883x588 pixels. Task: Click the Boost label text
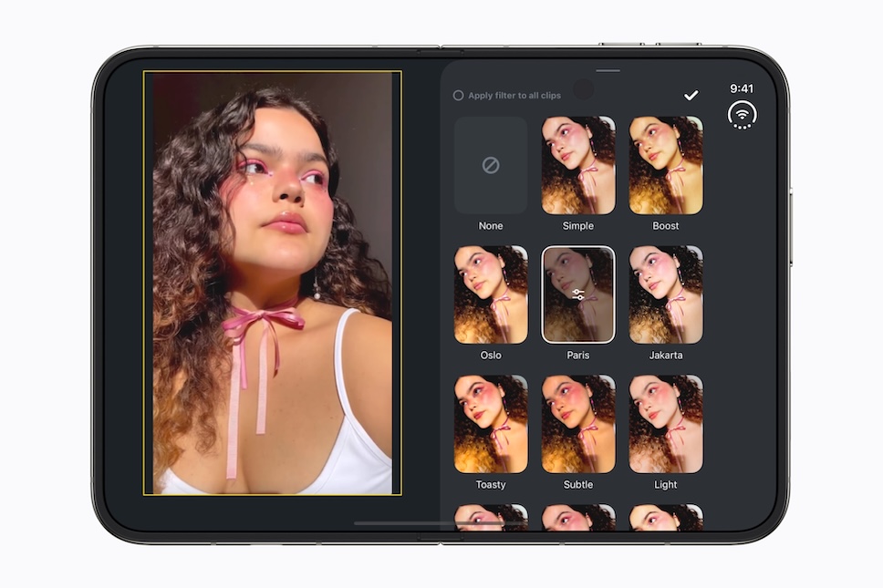666,226
